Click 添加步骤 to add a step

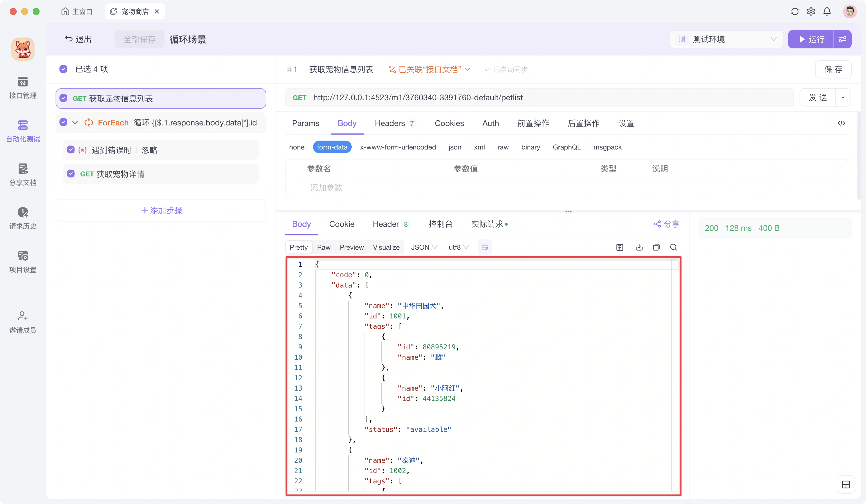[161, 210]
